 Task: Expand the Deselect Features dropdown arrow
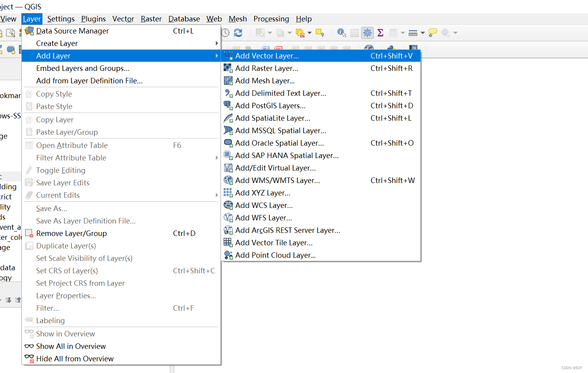click(310, 33)
